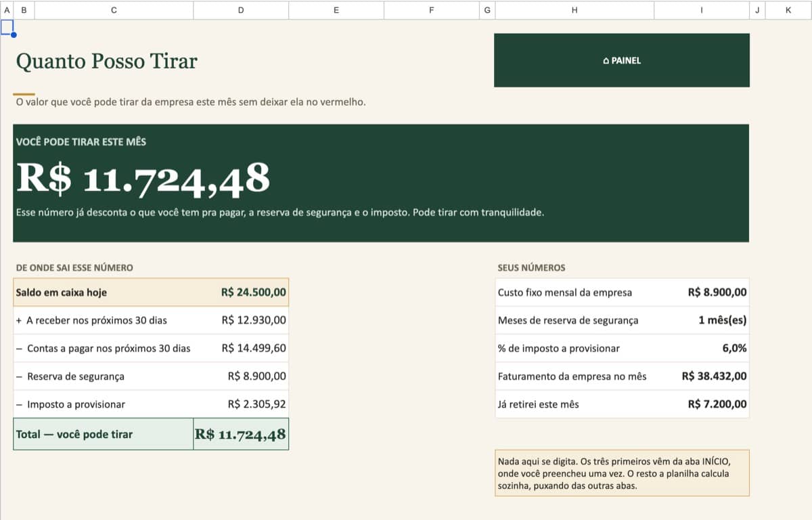Image resolution: width=812 pixels, height=520 pixels.
Task: Open the PAINEL navigation button
Action: 621,60
